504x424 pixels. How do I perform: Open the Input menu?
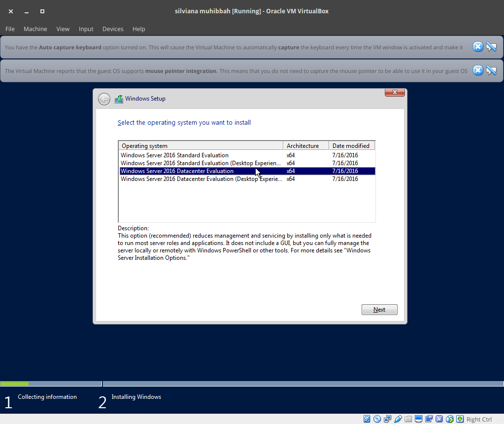tap(86, 29)
